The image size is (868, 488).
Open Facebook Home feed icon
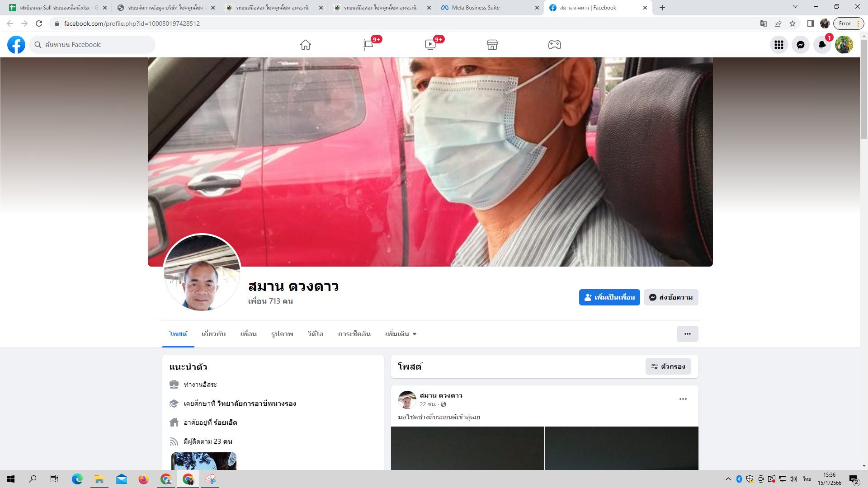coord(306,45)
